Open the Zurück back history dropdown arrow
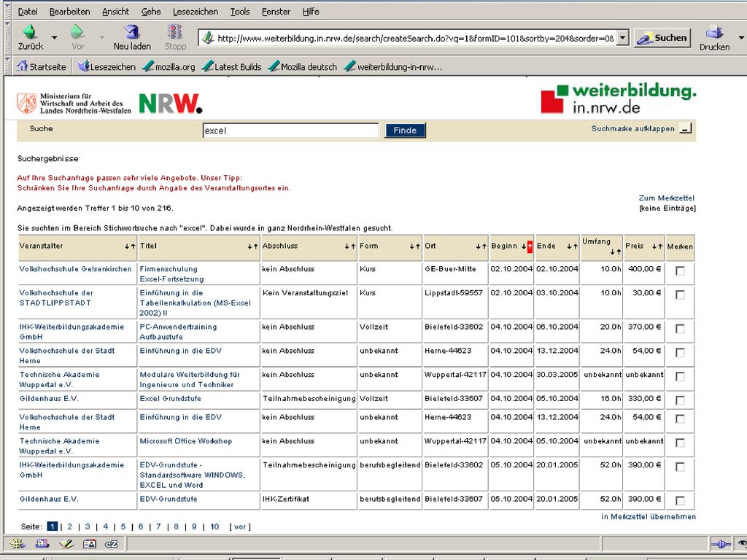The image size is (747, 560). coord(54,38)
